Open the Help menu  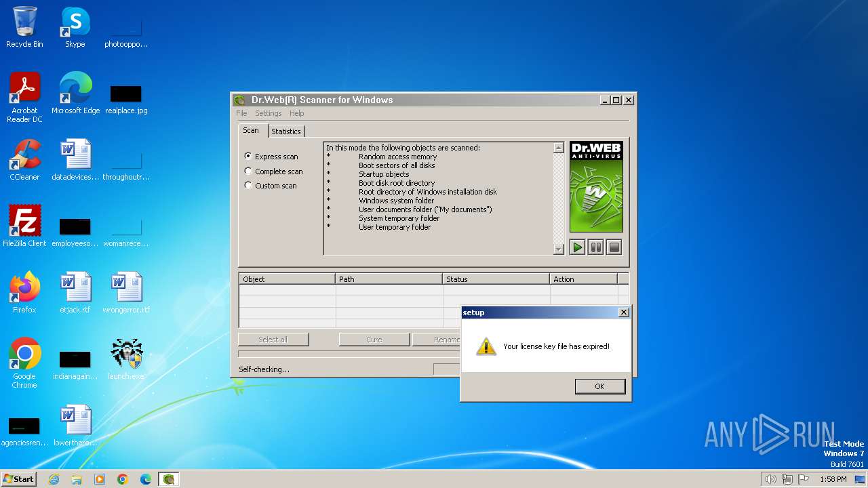tap(297, 113)
